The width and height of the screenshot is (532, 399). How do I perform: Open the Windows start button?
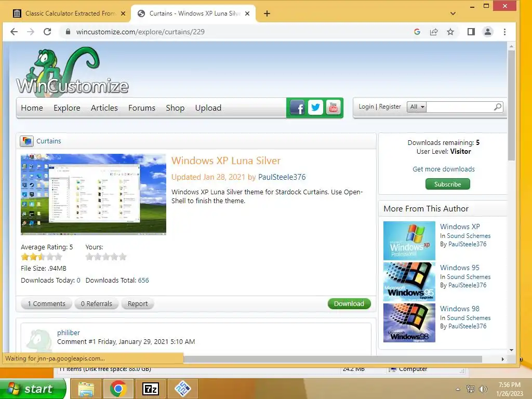coord(33,389)
